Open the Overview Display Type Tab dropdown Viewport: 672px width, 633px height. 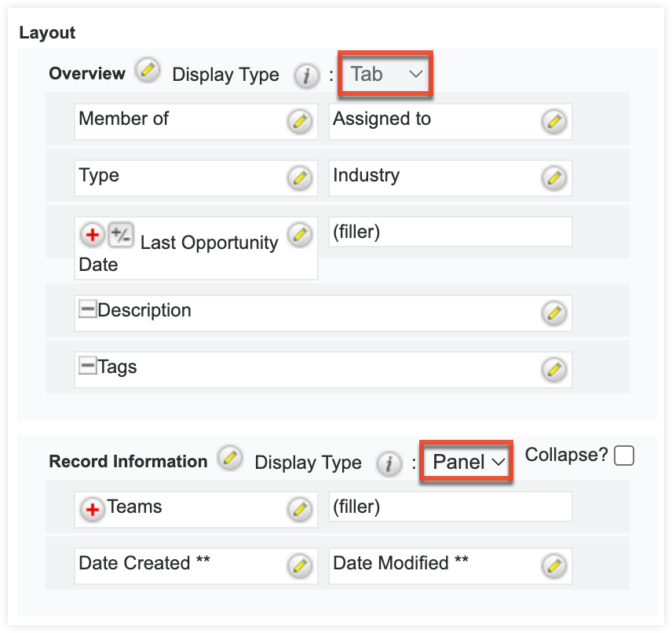[x=385, y=74]
